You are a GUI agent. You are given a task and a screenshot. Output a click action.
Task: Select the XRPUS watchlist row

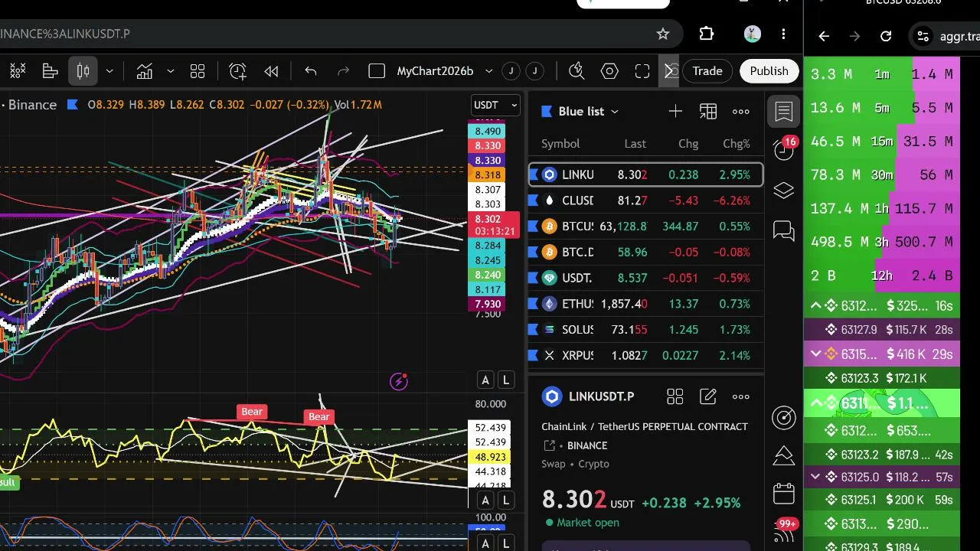coord(646,355)
